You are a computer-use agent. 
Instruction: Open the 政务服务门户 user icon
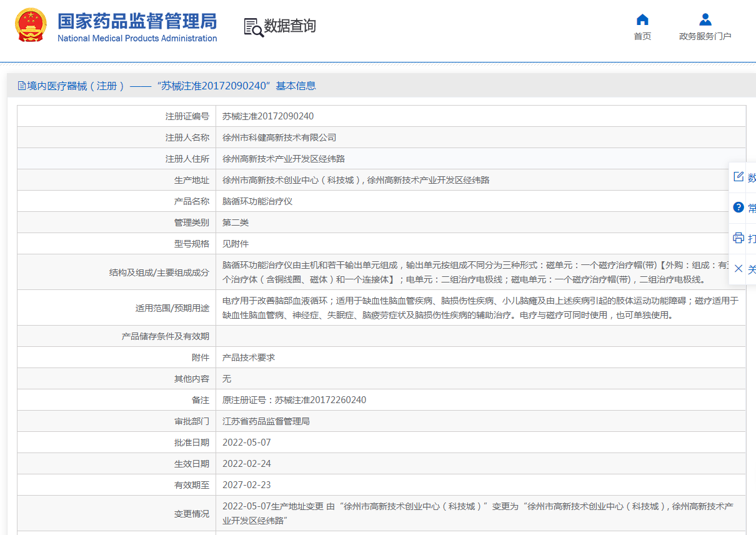[705, 19]
